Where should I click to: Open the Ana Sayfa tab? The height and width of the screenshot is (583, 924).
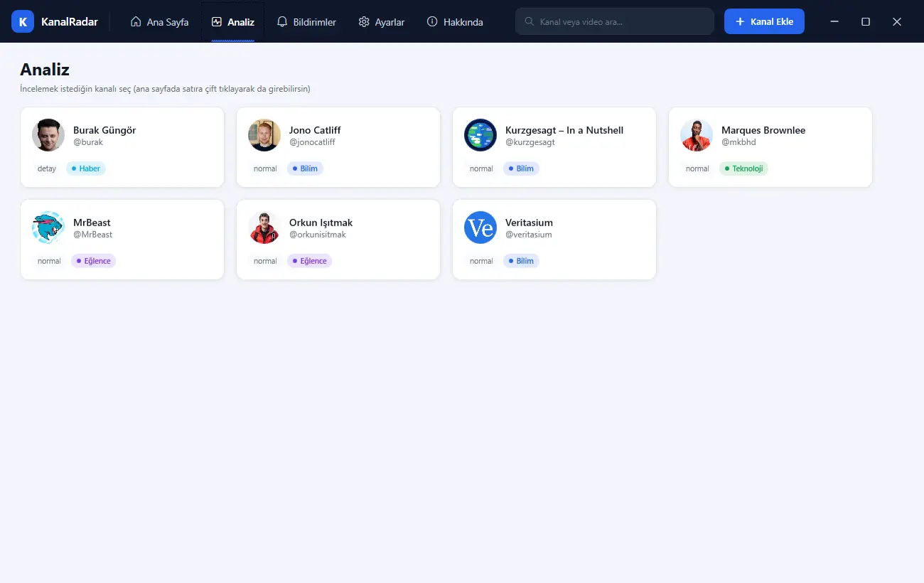(x=160, y=22)
